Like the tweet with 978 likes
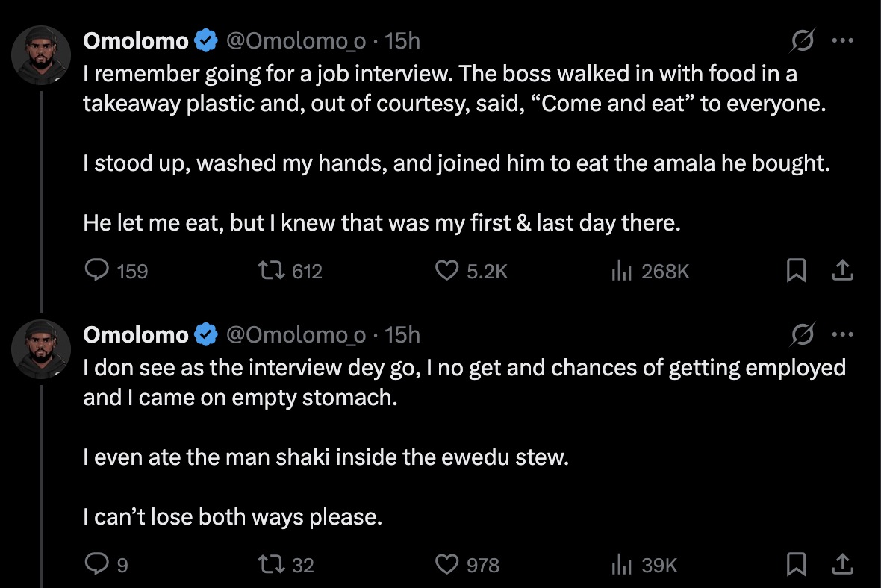Viewport: 881px width, 588px height. point(446,566)
